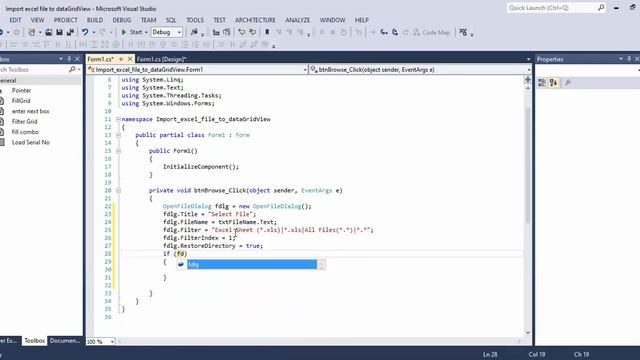Image resolution: width=640 pixels, height=360 pixels.
Task: Click Property Pages wrench icon
Action: pos(567,83)
